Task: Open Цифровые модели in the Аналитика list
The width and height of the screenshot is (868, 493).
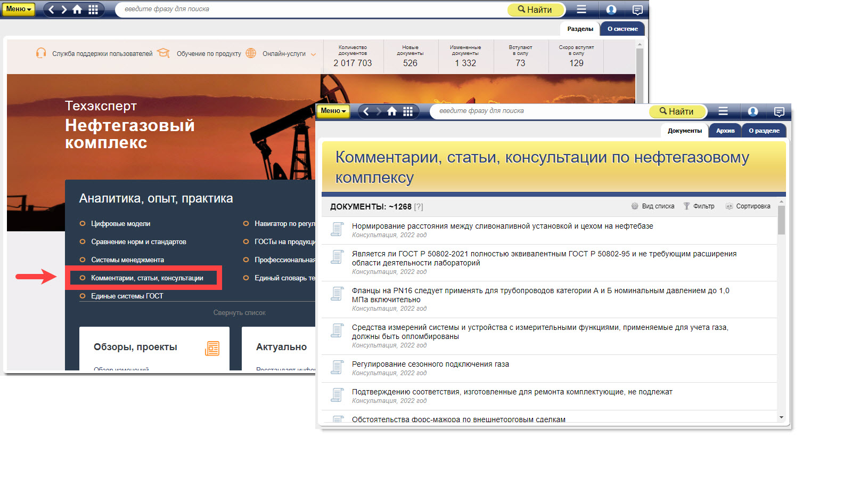Action: click(x=120, y=224)
